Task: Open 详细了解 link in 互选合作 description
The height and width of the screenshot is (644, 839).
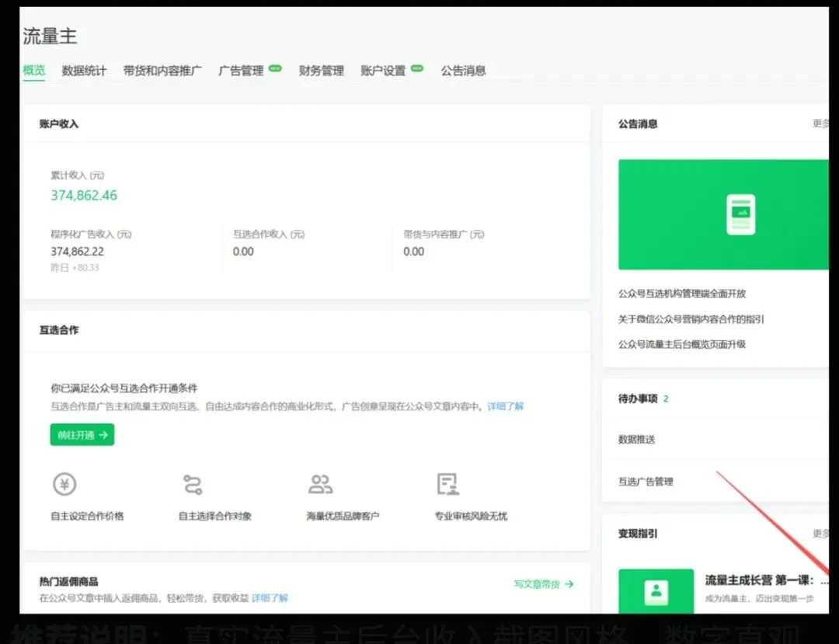Action: point(505,406)
